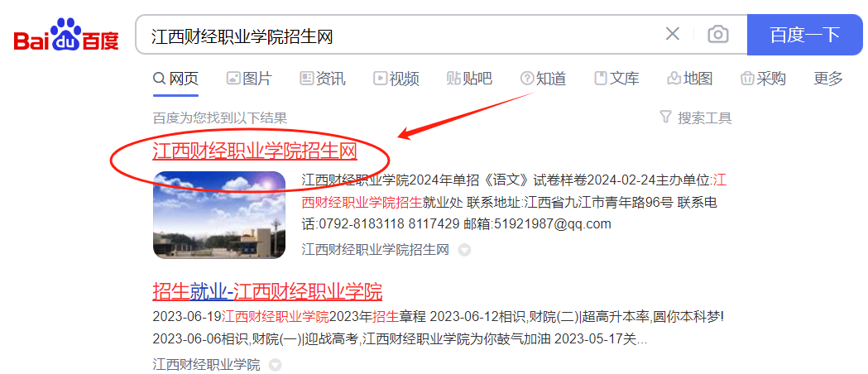Click the 搜索工具 funnel filter icon

666,117
